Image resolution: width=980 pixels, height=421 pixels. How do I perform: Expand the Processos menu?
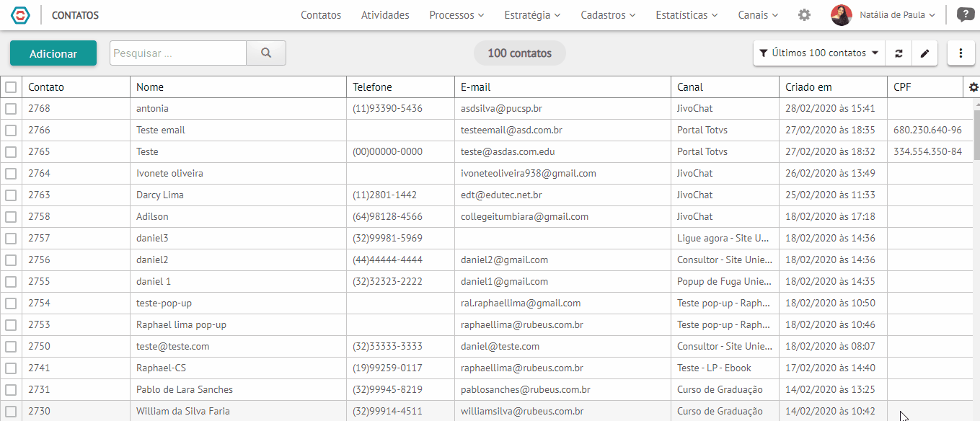pyautogui.click(x=456, y=15)
